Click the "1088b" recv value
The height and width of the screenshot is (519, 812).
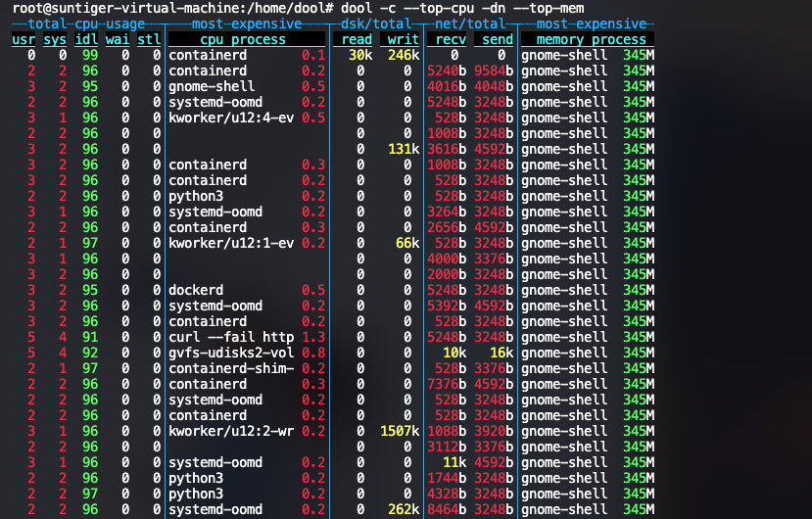447,431
